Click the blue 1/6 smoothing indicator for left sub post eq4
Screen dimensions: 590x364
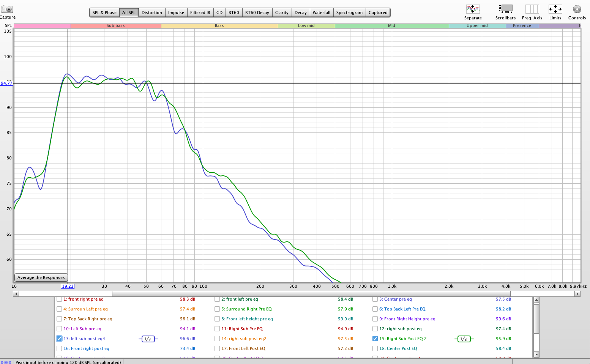click(148, 339)
